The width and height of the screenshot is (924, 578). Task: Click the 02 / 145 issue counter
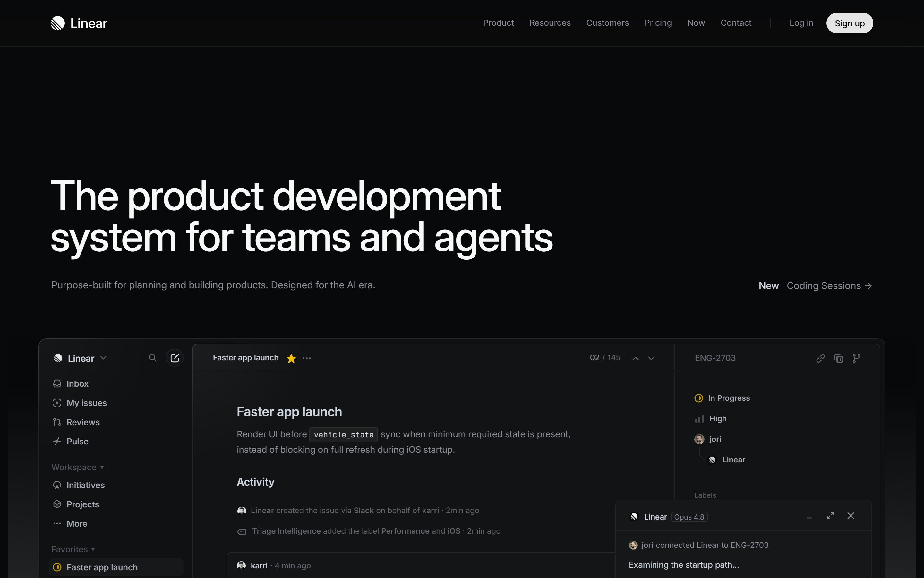coord(605,358)
